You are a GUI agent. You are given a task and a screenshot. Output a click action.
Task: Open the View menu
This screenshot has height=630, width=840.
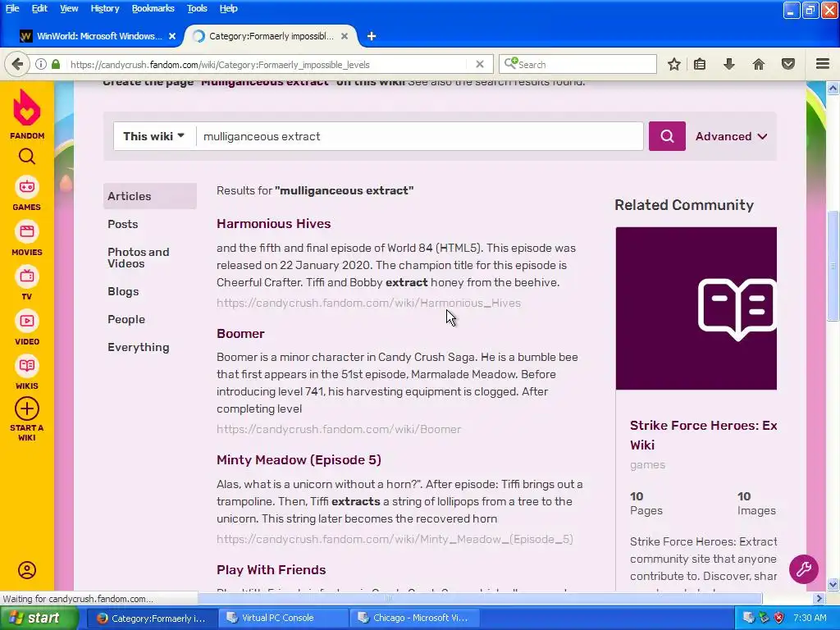[69, 8]
